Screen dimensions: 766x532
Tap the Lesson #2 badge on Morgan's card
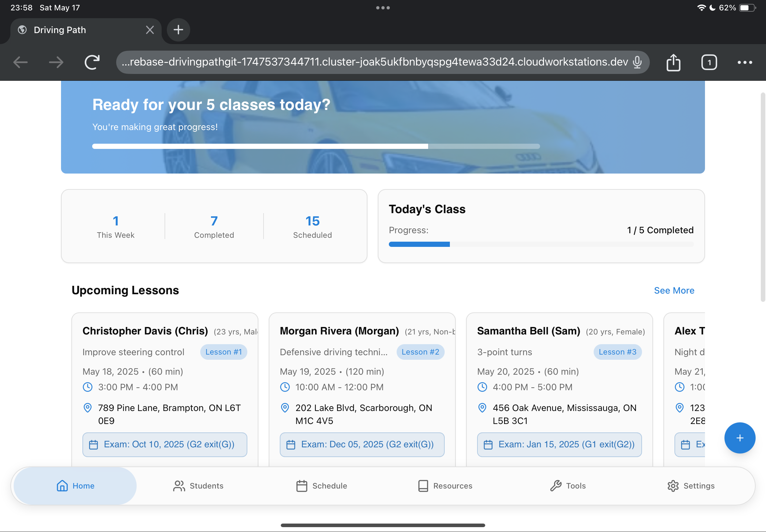point(420,352)
